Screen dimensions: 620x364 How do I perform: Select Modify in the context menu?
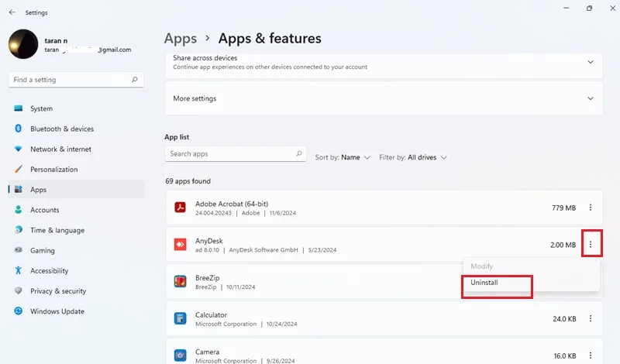pyautogui.click(x=481, y=266)
